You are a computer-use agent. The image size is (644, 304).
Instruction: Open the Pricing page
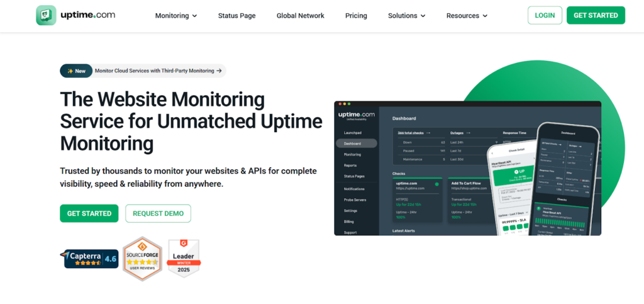(x=356, y=16)
